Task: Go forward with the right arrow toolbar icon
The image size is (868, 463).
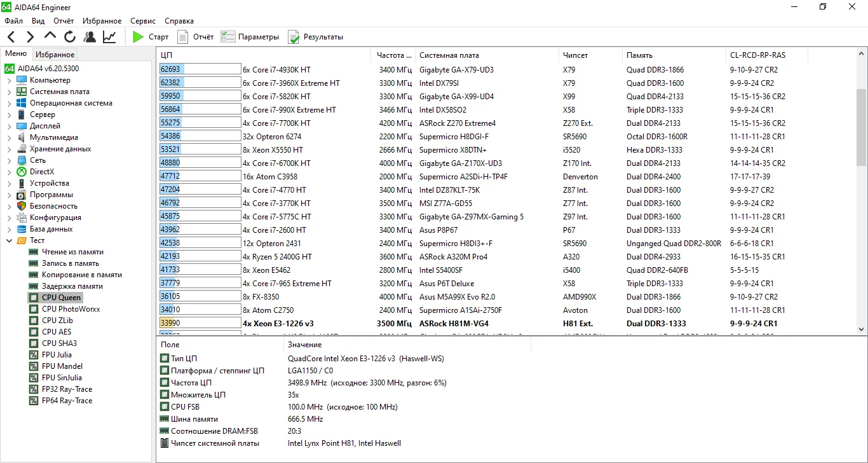Action: point(31,37)
